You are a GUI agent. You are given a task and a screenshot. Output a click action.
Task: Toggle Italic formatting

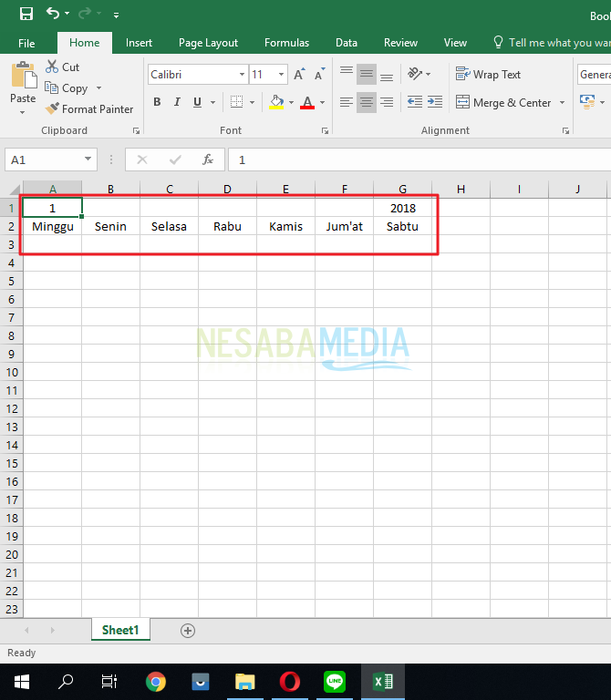point(177,102)
